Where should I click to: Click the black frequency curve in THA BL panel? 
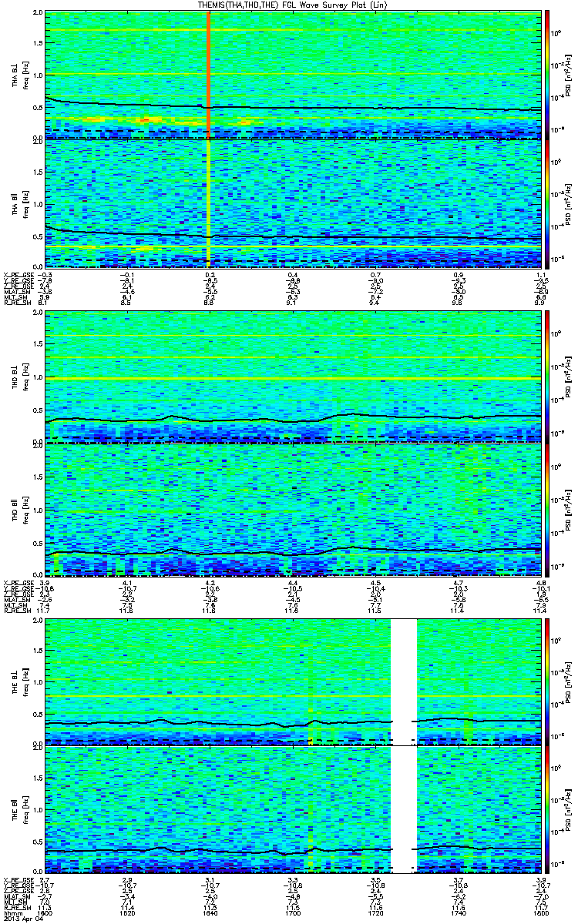click(x=293, y=107)
